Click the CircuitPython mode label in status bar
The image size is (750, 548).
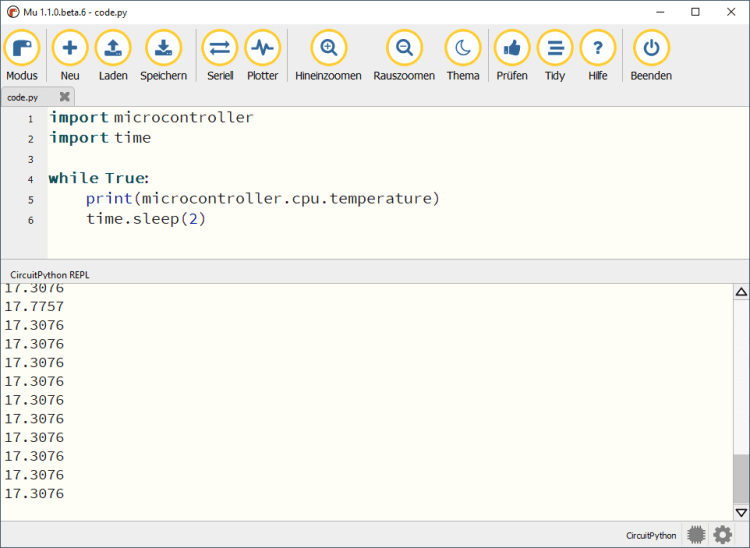pos(651,536)
